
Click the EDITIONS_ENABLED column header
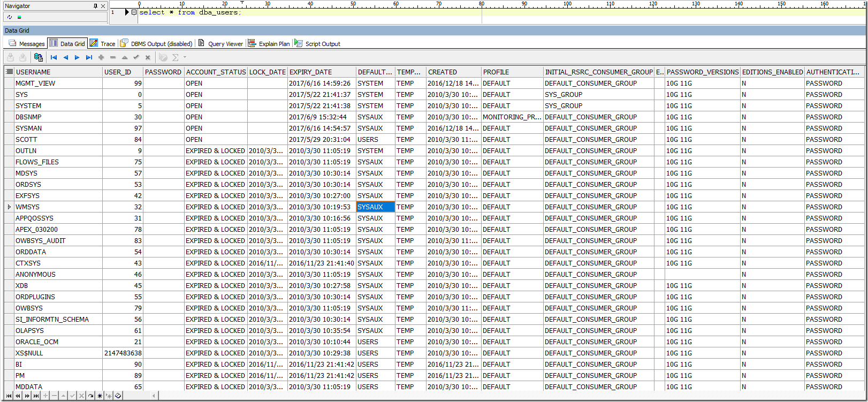tap(773, 72)
